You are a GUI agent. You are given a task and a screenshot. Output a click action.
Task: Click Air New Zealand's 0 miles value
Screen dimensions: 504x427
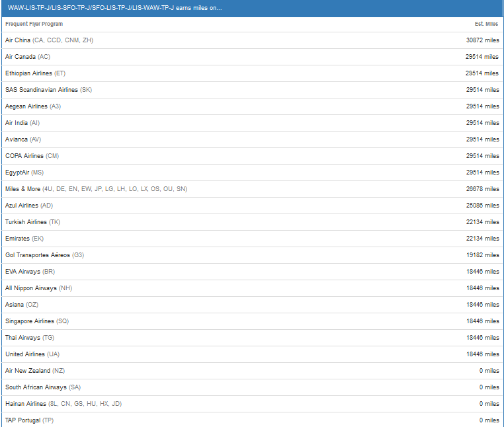(489, 371)
